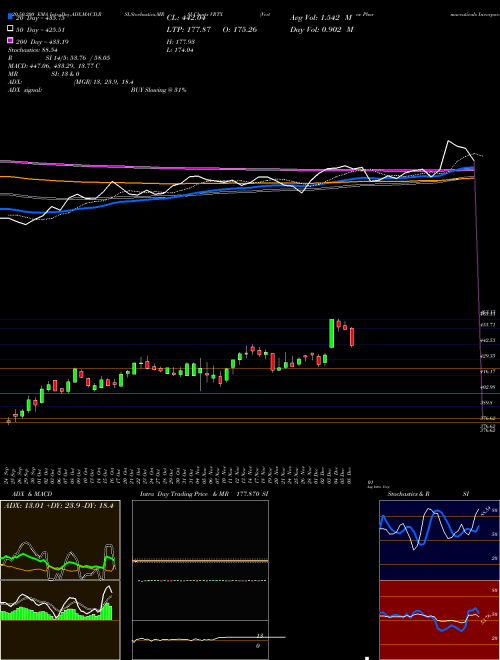Open the red RSI chart panel
This screenshot has height=660, width=500.
click(x=439, y=620)
